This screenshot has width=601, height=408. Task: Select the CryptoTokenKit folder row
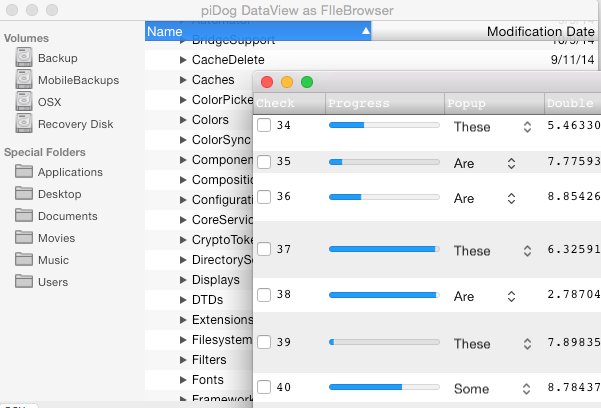pyautogui.click(x=199, y=240)
